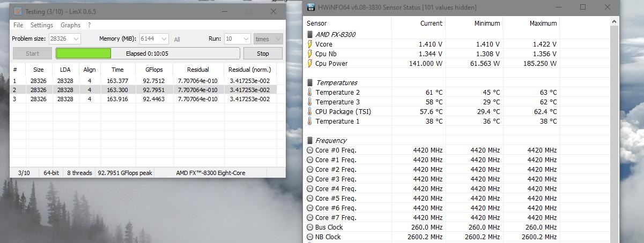The width and height of the screenshot is (644, 243).
Task: Click Cpu Power current value 141.000 W
Action: click(426, 63)
